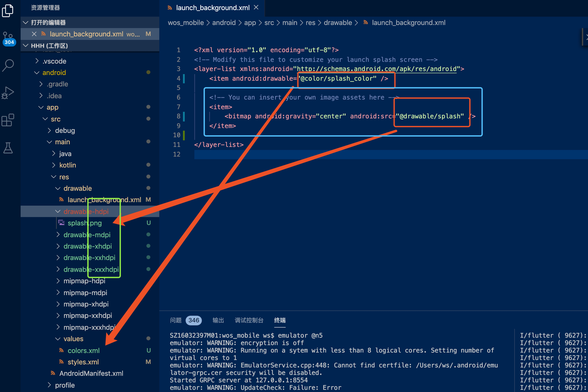Screen dimensions: 588x392
Task: Expand the mipmap-mdpi folder
Action: click(85, 293)
